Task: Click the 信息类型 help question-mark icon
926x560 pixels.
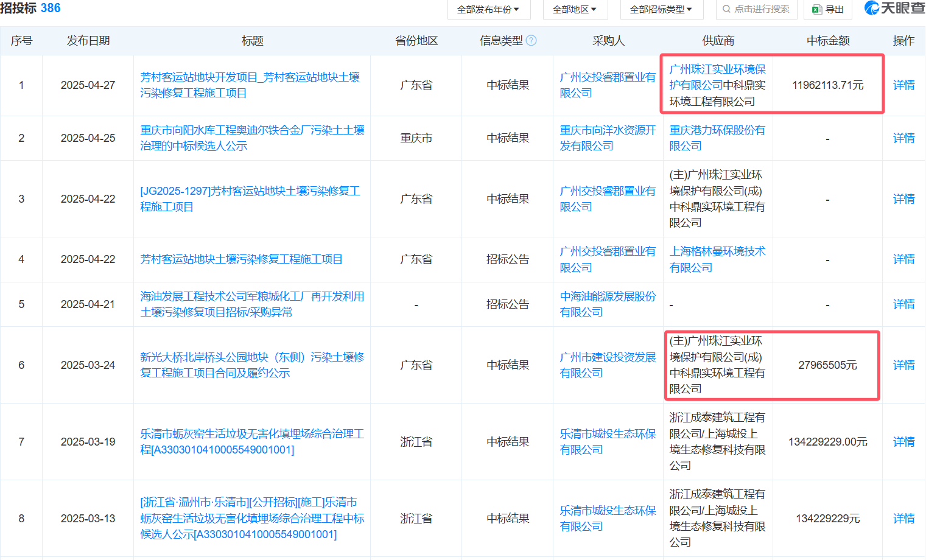Action: 531,41
